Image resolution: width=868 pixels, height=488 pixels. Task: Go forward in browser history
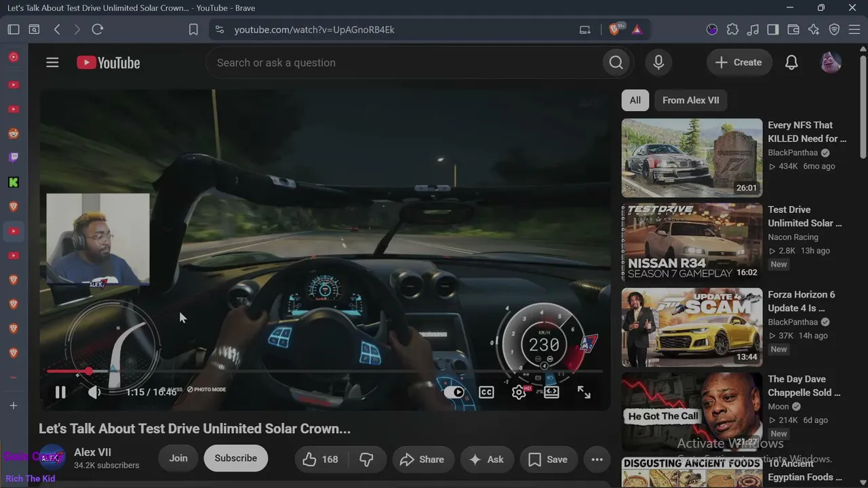pyautogui.click(x=77, y=29)
